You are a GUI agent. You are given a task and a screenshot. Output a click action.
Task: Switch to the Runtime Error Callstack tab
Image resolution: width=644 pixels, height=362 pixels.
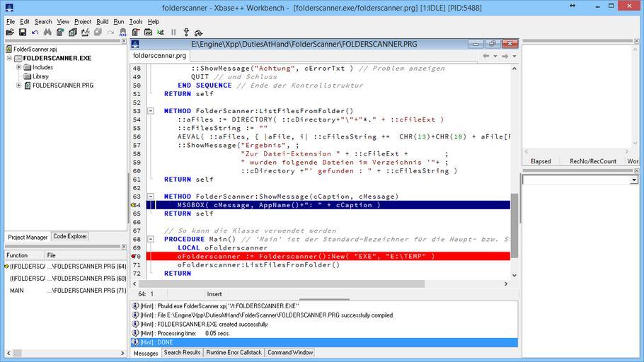pyautogui.click(x=234, y=352)
